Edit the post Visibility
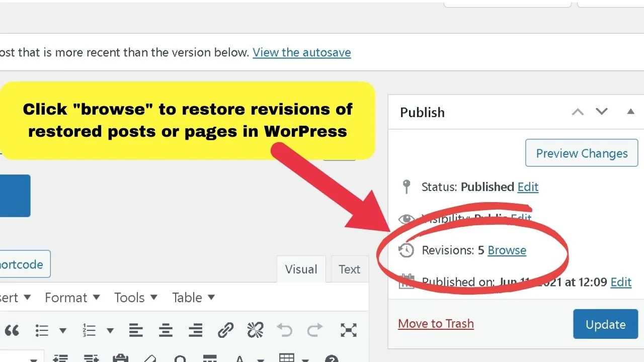Image resolution: width=644 pixels, height=362 pixels. click(x=521, y=219)
